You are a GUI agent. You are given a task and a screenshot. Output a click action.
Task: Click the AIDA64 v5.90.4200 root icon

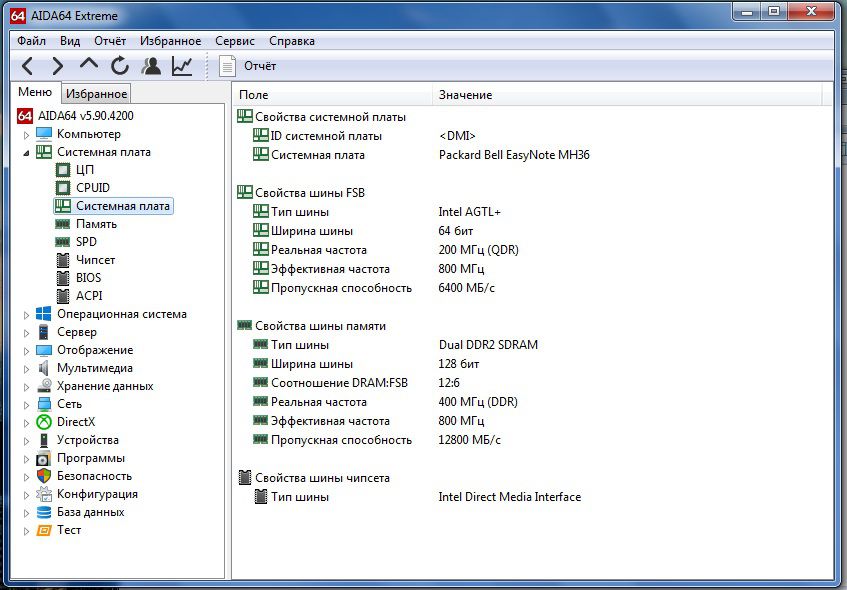click(25, 116)
